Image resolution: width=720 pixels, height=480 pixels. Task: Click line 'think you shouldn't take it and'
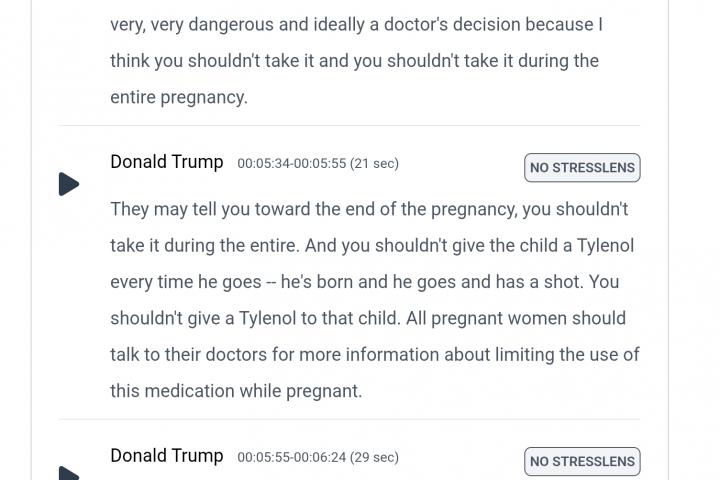354,61
